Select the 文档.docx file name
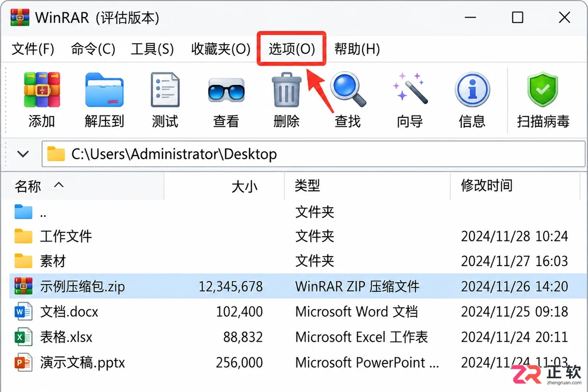 pyautogui.click(x=69, y=312)
